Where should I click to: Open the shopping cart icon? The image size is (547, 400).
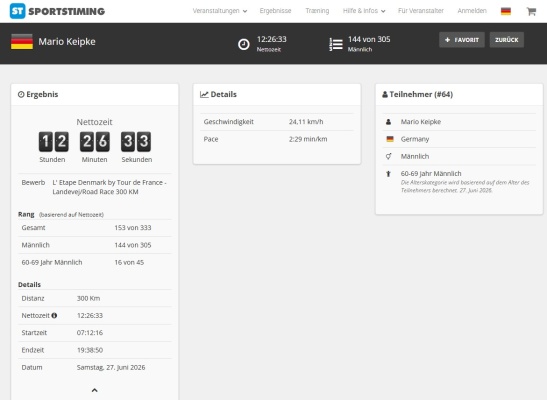tap(531, 11)
